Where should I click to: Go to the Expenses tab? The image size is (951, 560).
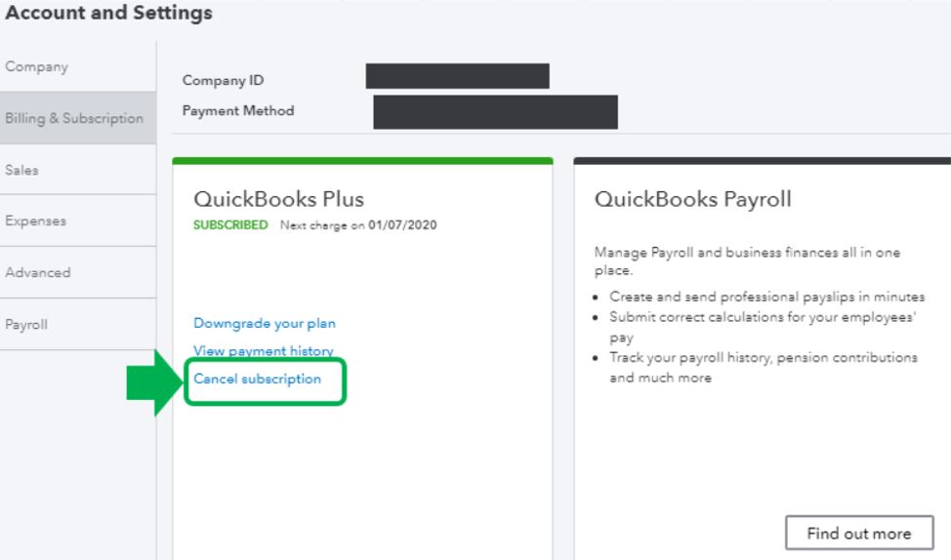click(36, 220)
